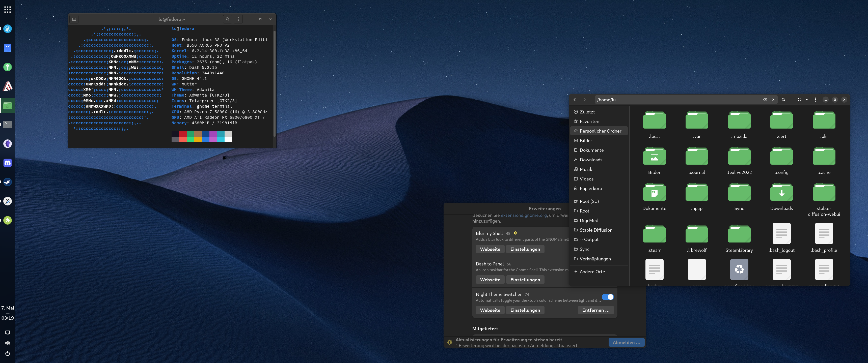Open Steam from the dock
Image resolution: width=868 pixels, height=363 pixels.
click(x=7, y=182)
